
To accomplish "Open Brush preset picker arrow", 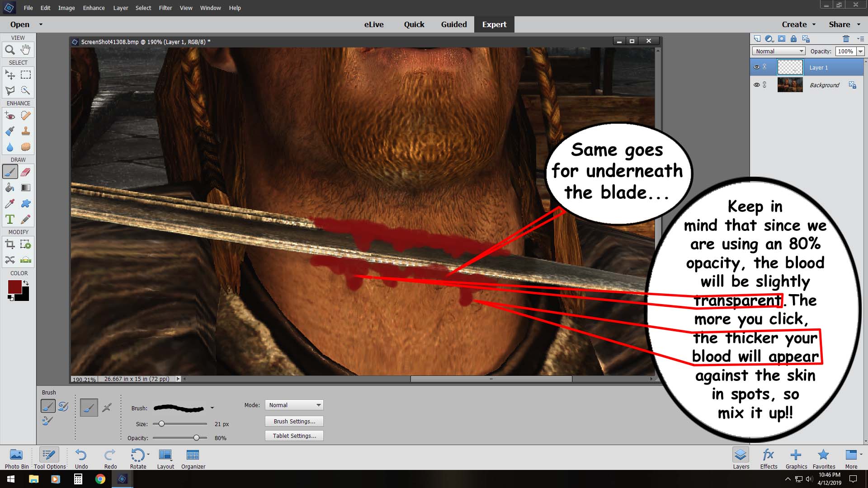I will click(212, 408).
